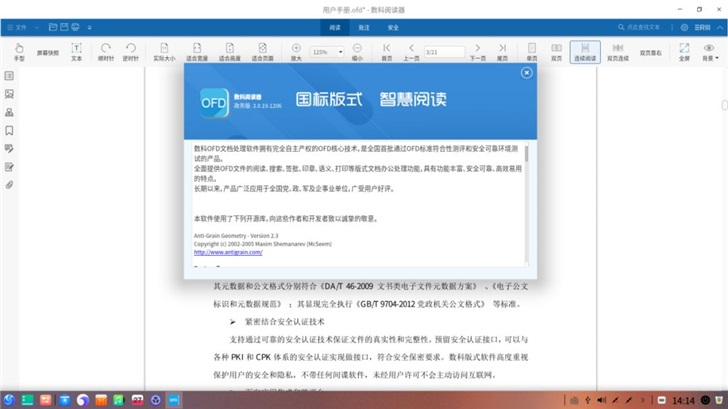Click the document vertical scrollbar handle
Image resolution: width=728 pixels, height=409 pixels.
[724, 105]
